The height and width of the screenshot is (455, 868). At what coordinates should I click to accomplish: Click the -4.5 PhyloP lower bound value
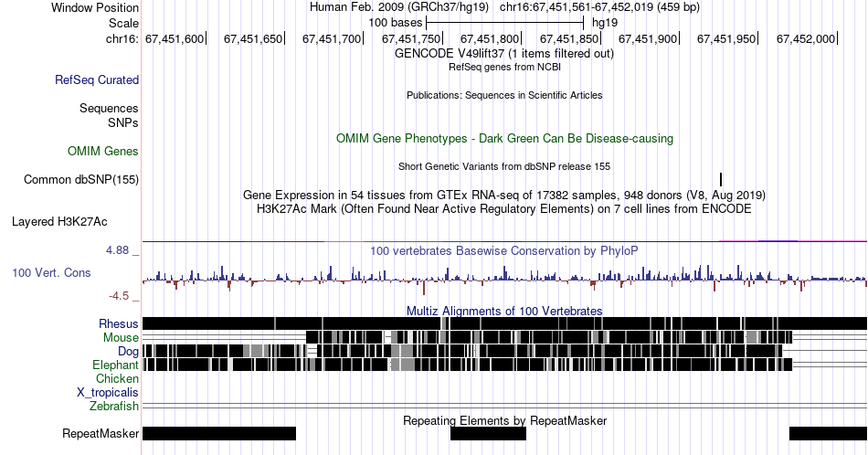119,296
